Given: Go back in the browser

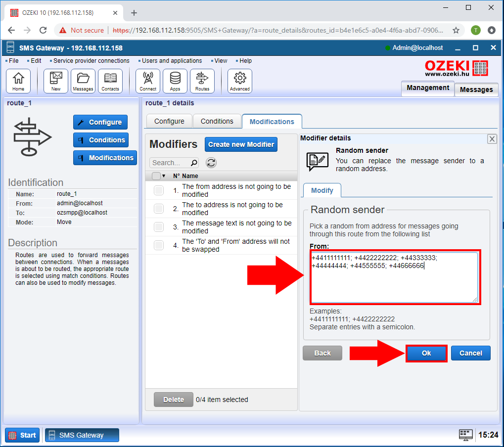Looking at the screenshot, I should pyautogui.click(x=11, y=30).
